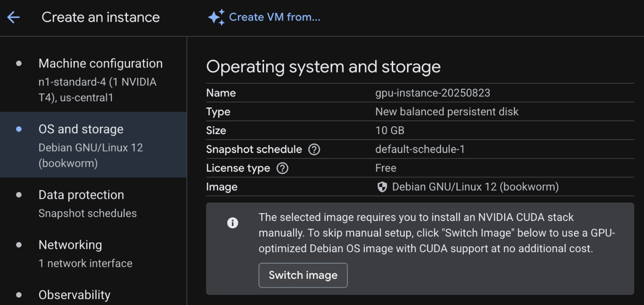This screenshot has height=305, width=644.
Task: Click the Snapshot schedule label
Action: point(254,149)
